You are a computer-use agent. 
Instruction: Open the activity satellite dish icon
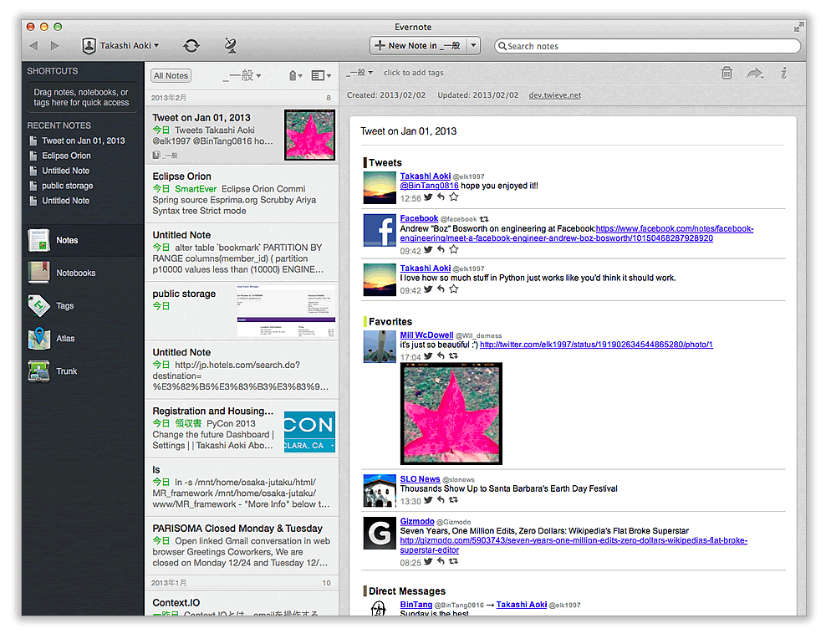[230, 46]
